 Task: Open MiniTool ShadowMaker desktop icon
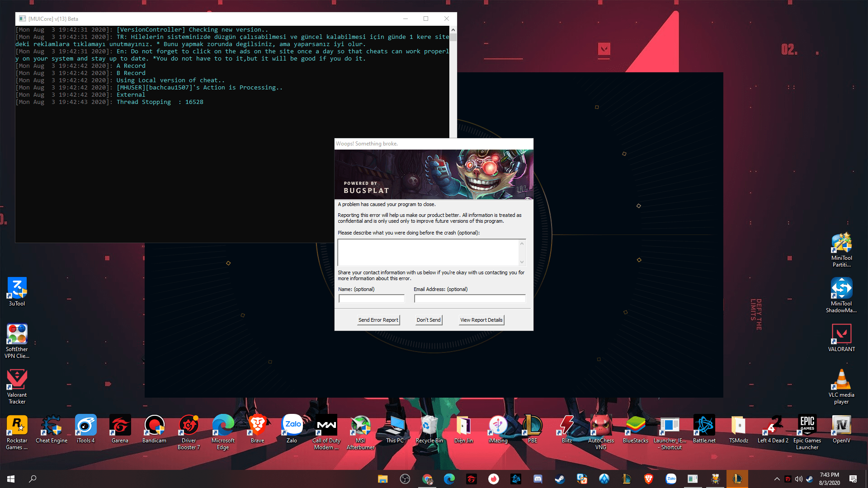841,296
